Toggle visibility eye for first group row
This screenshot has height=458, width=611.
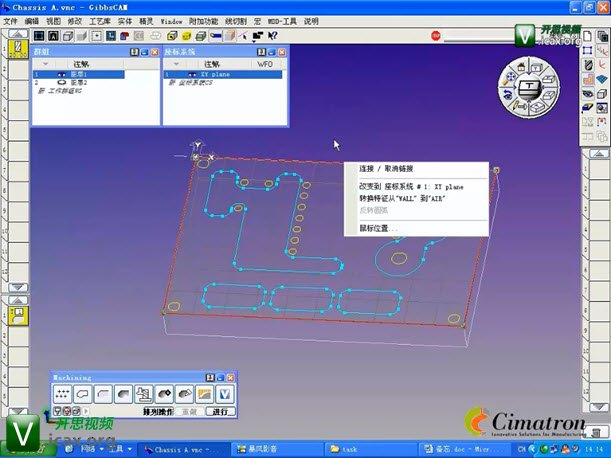[62, 75]
